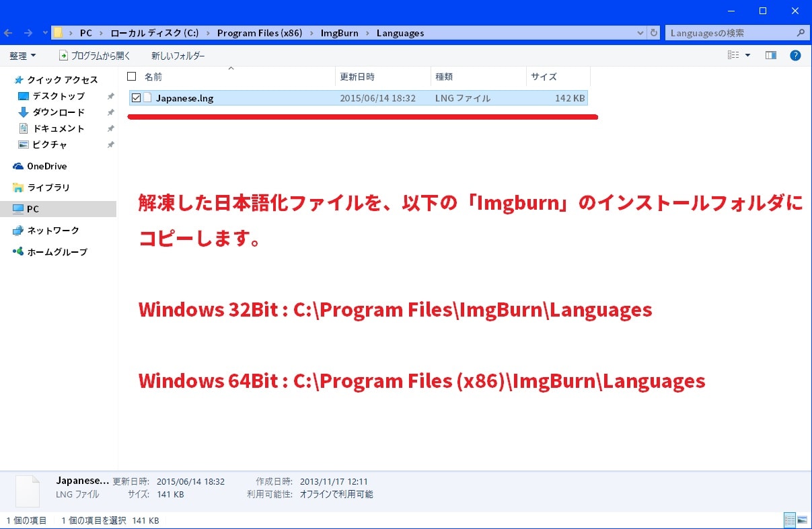Select the ホームグループ icon
The height and width of the screenshot is (529, 812).
tap(18, 252)
